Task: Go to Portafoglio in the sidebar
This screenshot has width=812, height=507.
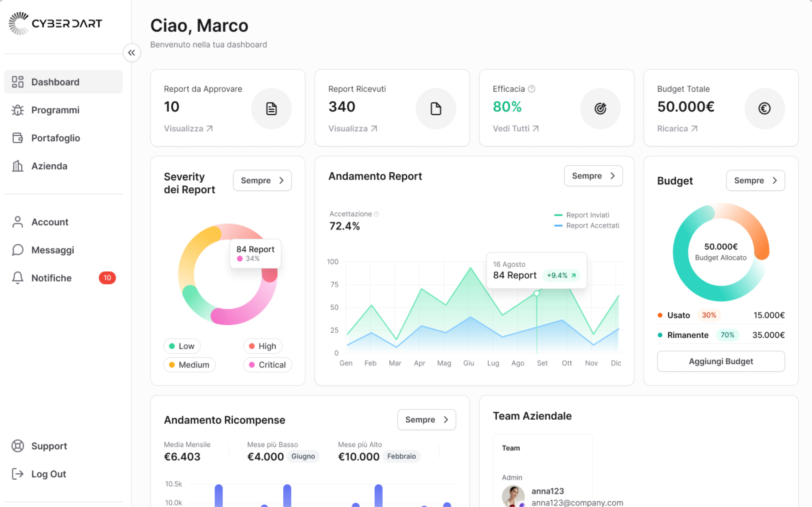Action: (55, 138)
